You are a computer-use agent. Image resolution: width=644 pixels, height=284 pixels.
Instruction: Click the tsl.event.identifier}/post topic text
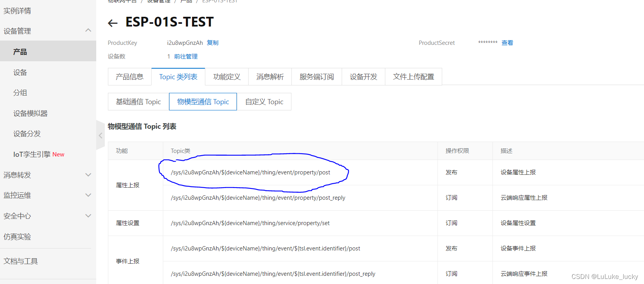pyautogui.click(x=265, y=248)
